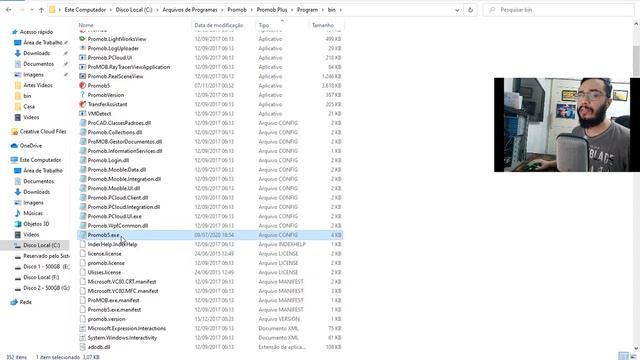This screenshot has width=640, height=360.
Task: Open Creative Cloud Files in the sidebar
Action: tap(42, 131)
